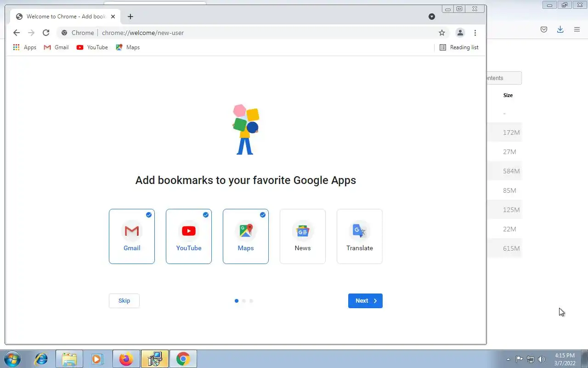
Task: Click the third step indicator dot
Action: (251, 301)
